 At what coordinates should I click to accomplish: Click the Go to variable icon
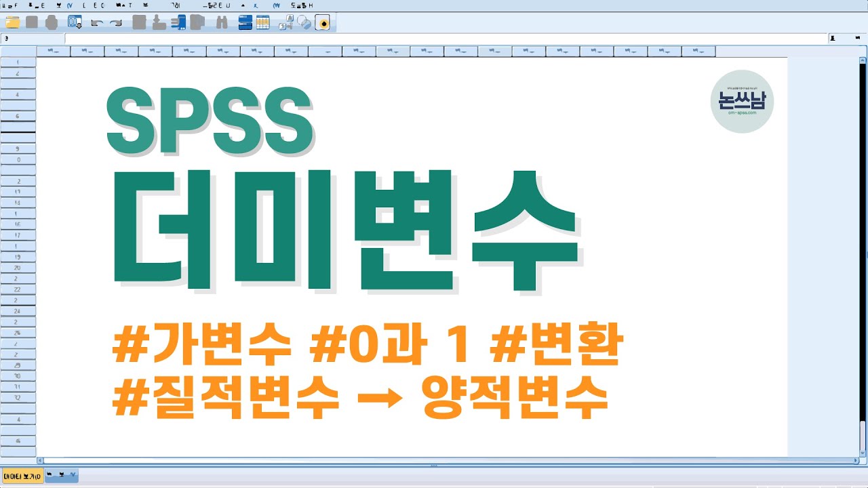tap(159, 22)
